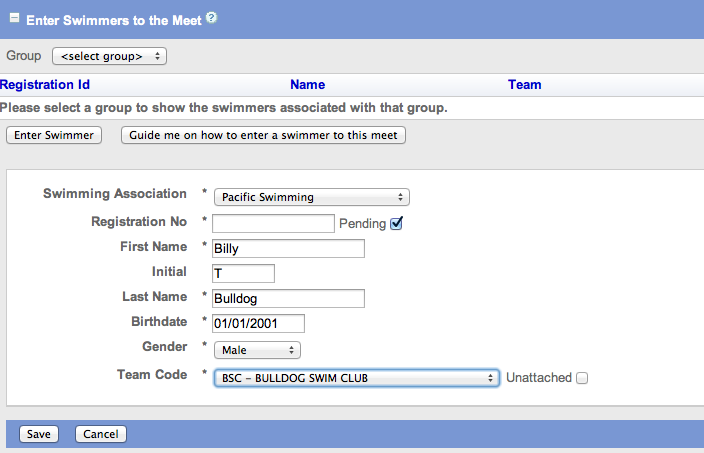Open the Team Code dropdown
Viewport: 704px width, 453px height.
356,377
